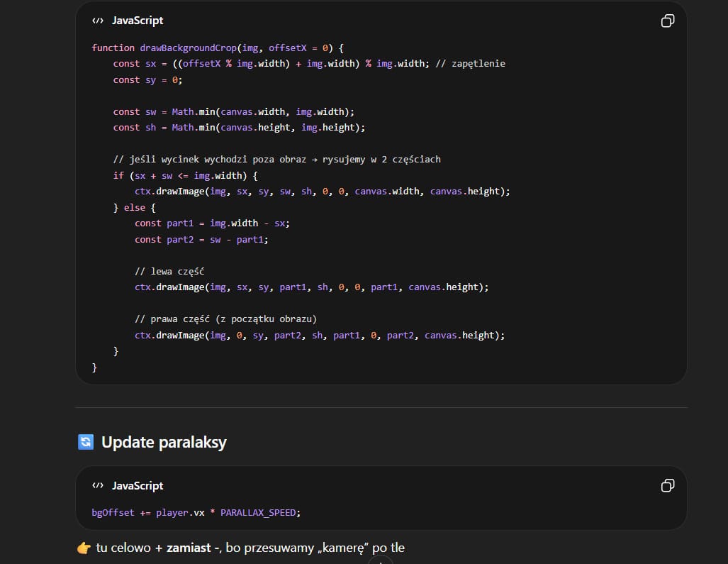This screenshot has width=728, height=564.
Task: Click the pointing hand emoji
Action: [x=84, y=548]
